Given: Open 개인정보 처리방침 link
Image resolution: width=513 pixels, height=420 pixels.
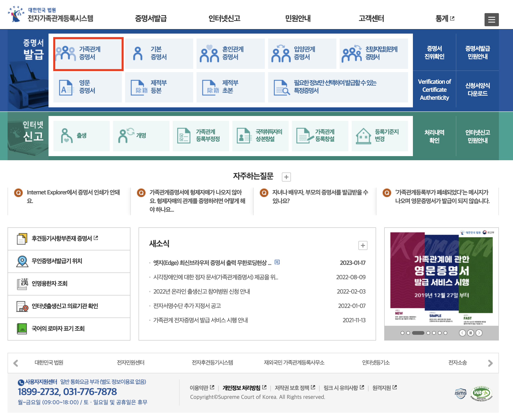Looking at the screenshot, I should [241, 388].
